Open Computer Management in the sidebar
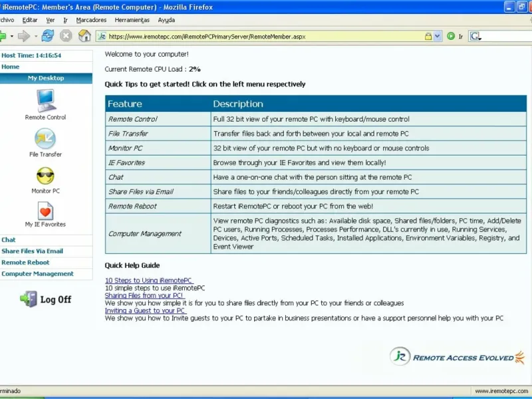 click(x=37, y=273)
